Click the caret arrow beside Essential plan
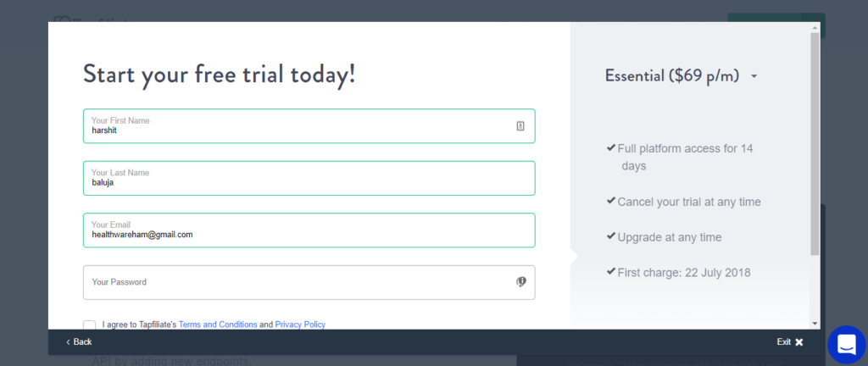 754,77
